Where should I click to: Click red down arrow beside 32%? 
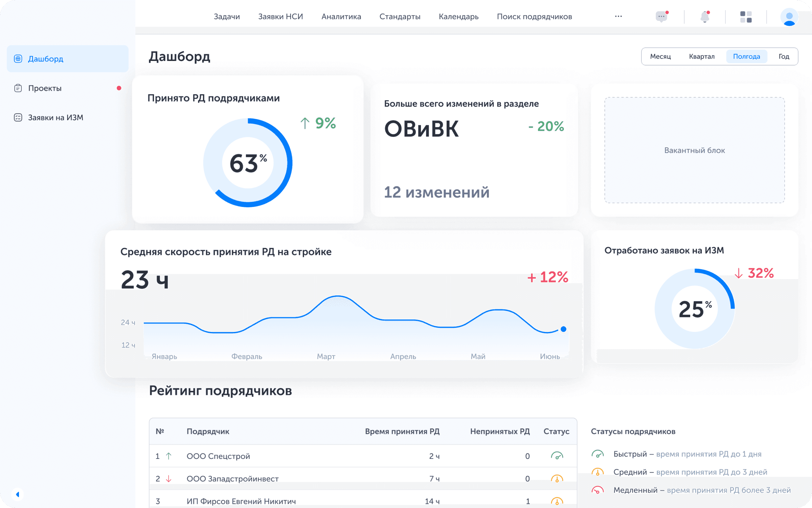739,273
